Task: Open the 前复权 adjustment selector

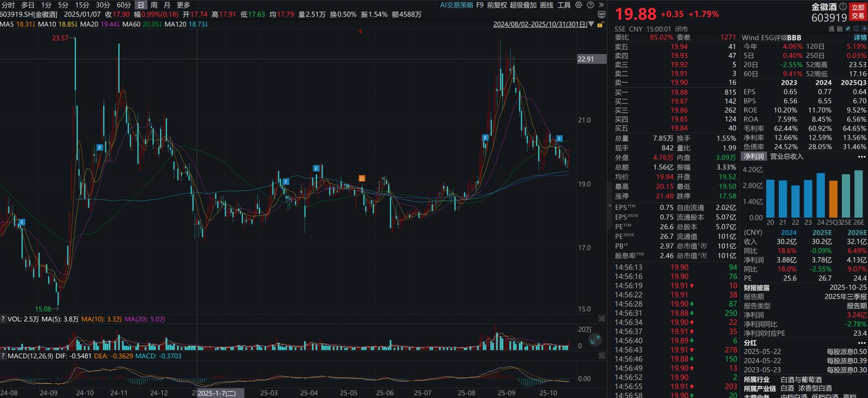Action: 497,5
